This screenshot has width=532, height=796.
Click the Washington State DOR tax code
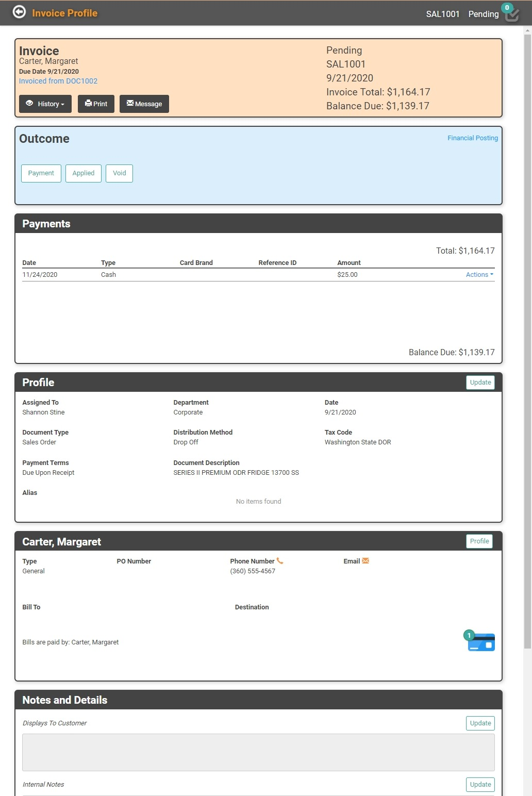point(358,442)
